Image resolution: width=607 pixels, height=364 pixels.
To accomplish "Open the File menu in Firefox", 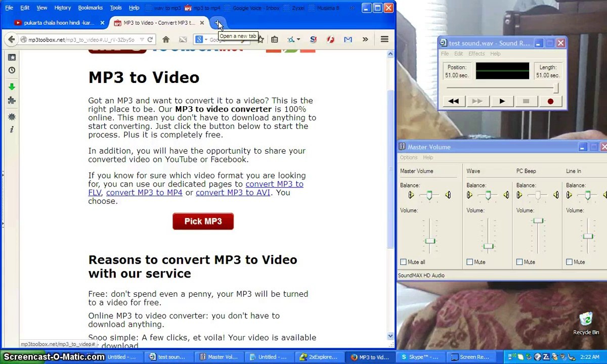I will (x=9, y=8).
